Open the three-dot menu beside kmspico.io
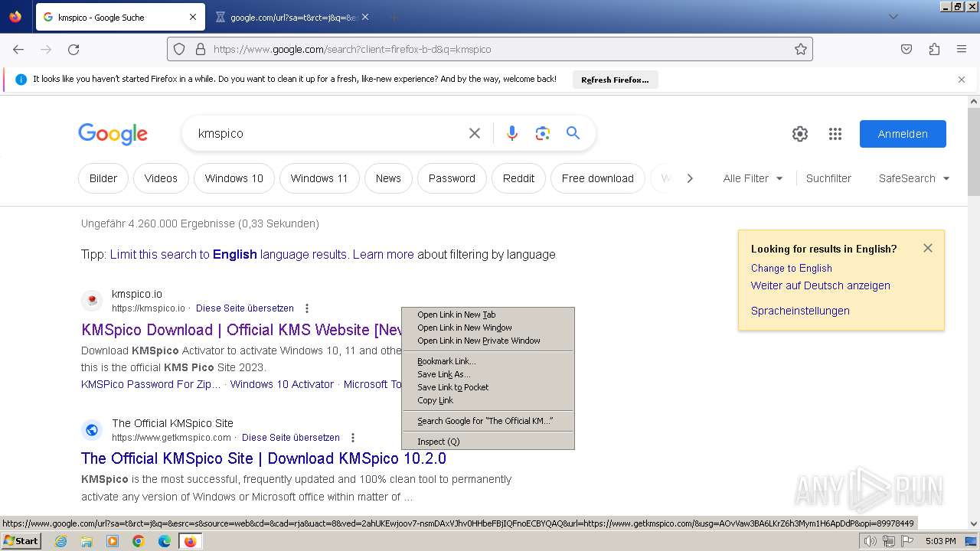This screenshot has height=551, width=980. click(x=307, y=308)
